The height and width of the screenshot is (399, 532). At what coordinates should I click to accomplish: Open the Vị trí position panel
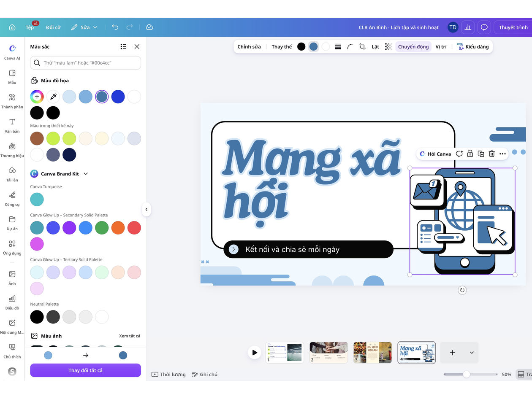click(441, 46)
